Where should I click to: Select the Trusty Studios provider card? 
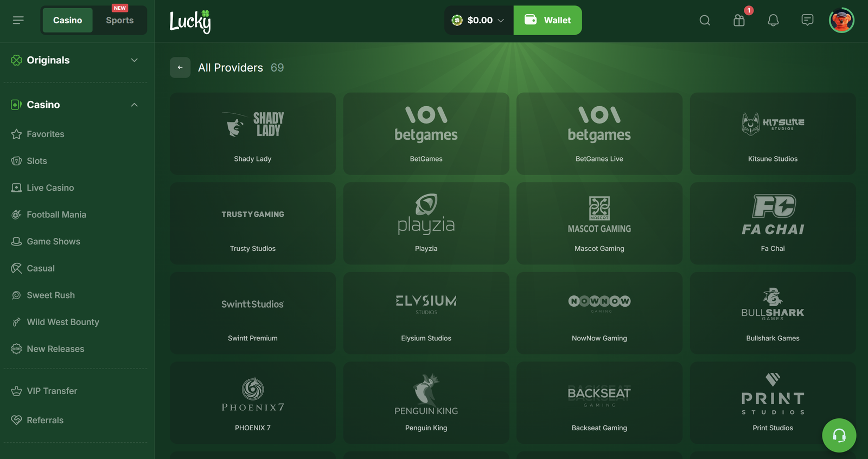(x=253, y=223)
